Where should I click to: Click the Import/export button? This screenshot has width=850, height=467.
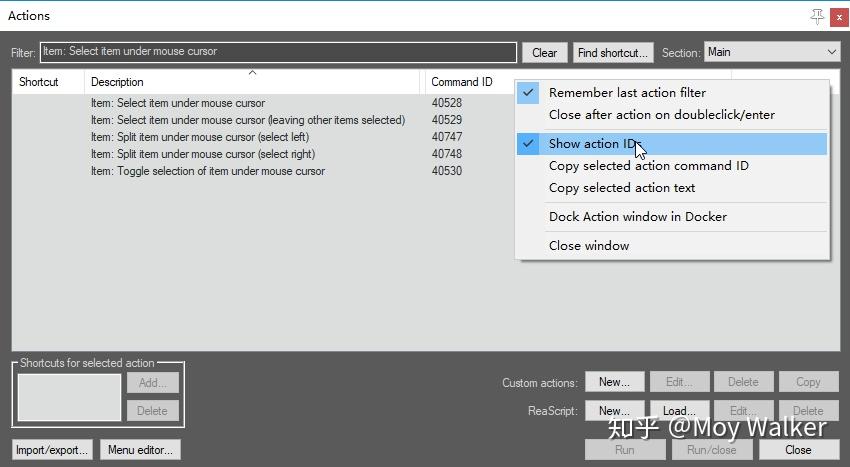(x=53, y=450)
